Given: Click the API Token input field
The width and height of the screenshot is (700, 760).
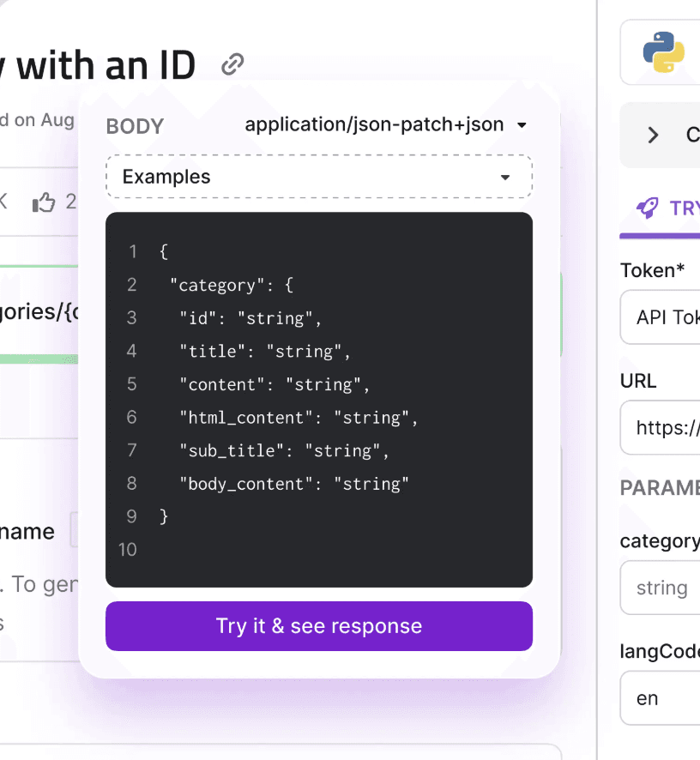Looking at the screenshot, I should tap(661, 317).
